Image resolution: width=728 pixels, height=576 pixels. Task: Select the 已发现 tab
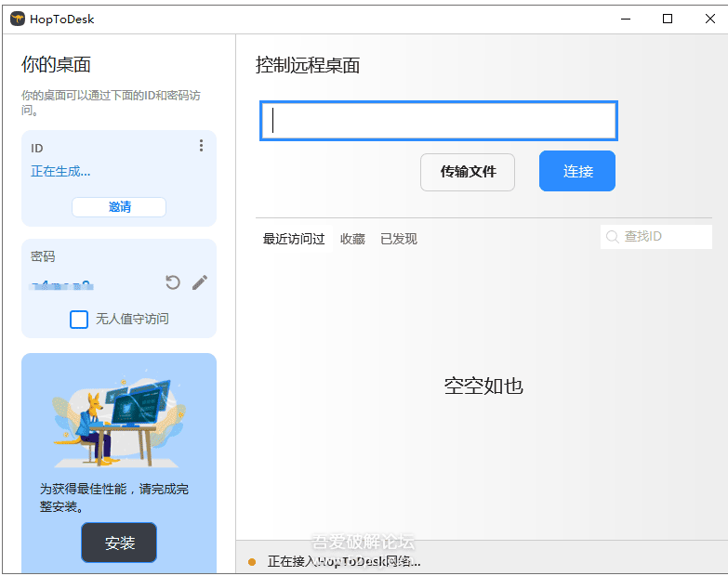coord(399,239)
